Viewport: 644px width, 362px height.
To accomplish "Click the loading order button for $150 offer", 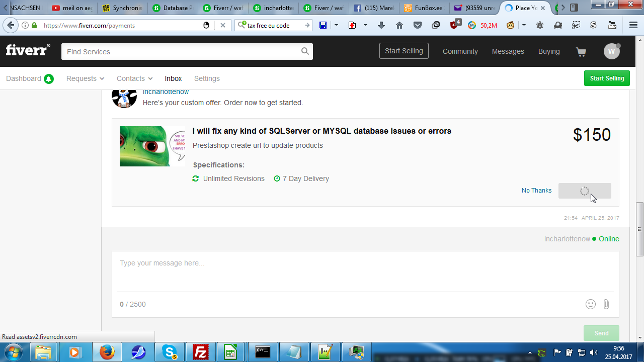I will pyautogui.click(x=585, y=191).
